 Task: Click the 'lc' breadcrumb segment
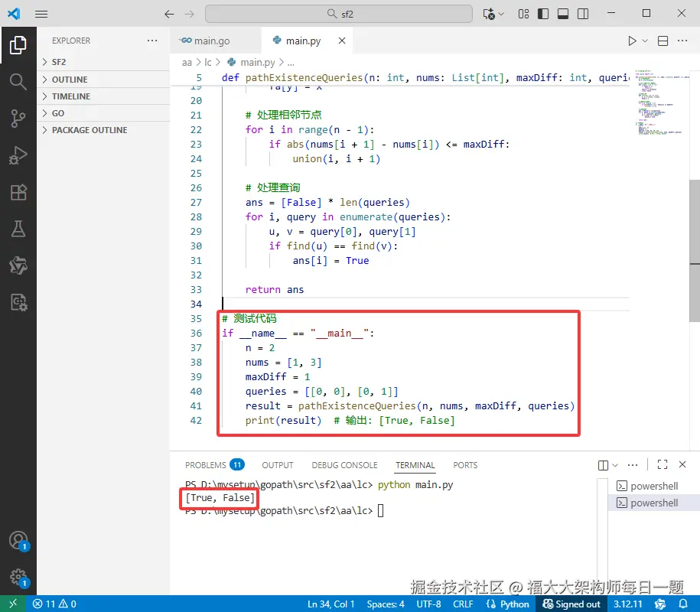[208, 63]
